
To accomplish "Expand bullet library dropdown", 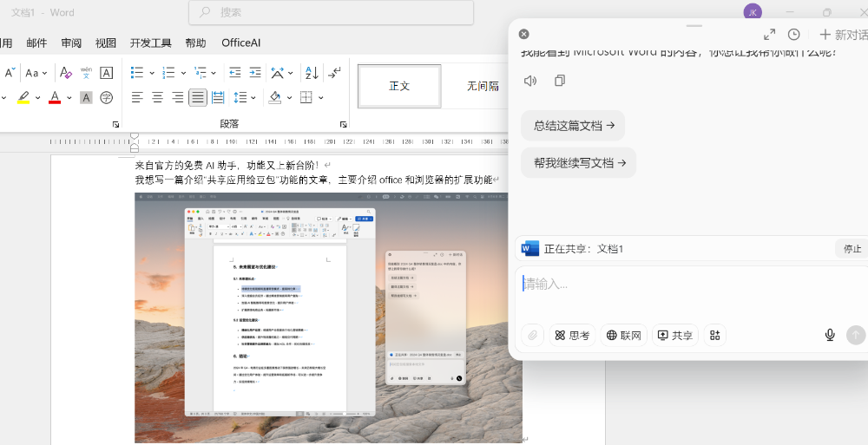I will (x=151, y=73).
